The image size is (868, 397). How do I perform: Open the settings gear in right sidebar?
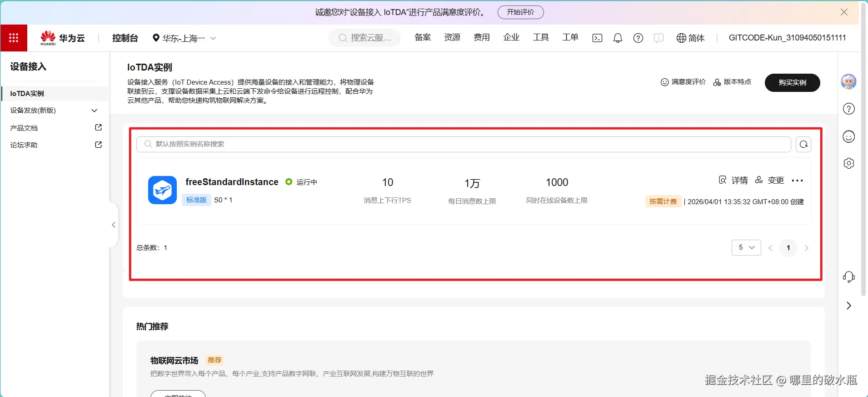848,163
